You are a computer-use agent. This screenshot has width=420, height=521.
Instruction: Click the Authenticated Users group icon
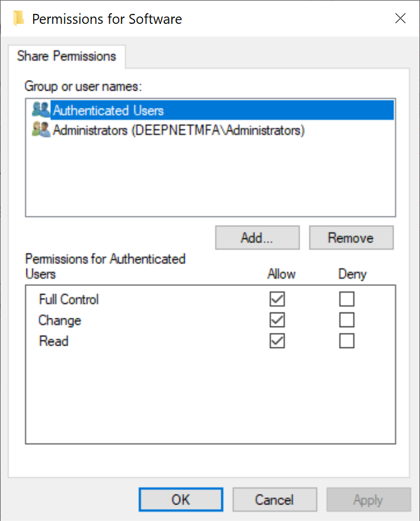click(x=40, y=110)
